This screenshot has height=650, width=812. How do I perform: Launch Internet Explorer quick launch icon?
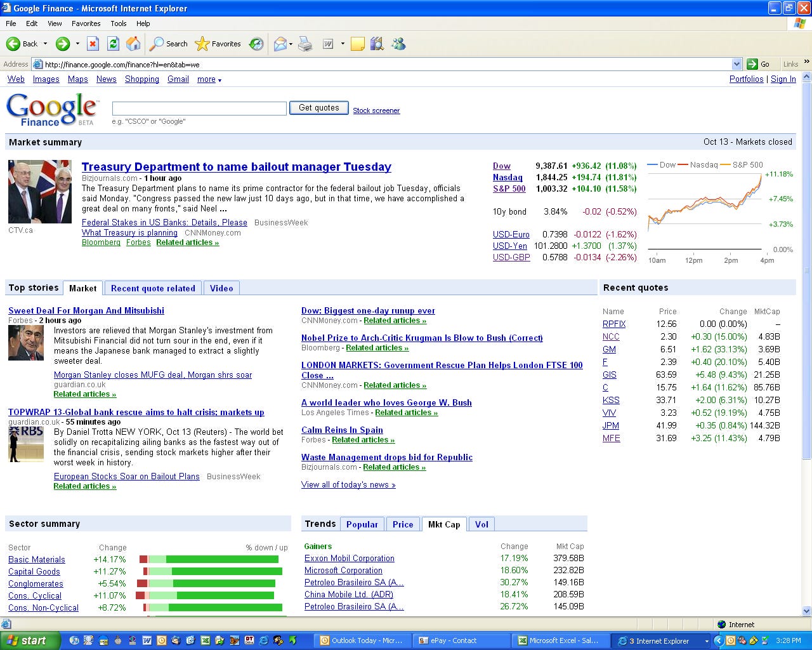pos(264,640)
